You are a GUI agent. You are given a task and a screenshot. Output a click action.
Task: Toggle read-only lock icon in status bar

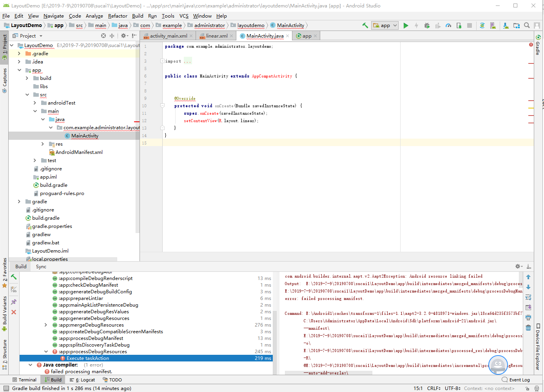[x=528, y=388]
